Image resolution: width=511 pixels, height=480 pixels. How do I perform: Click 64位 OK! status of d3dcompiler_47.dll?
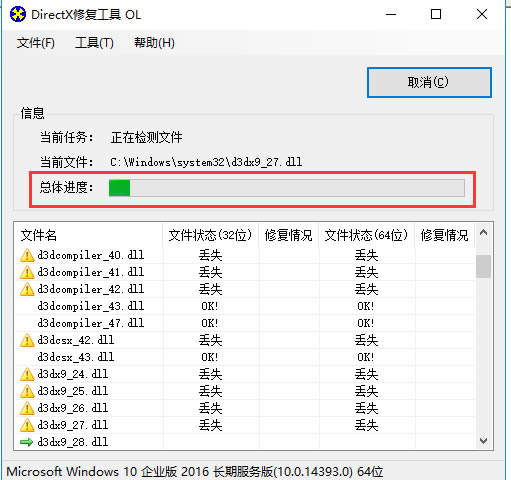click(366, 323)
